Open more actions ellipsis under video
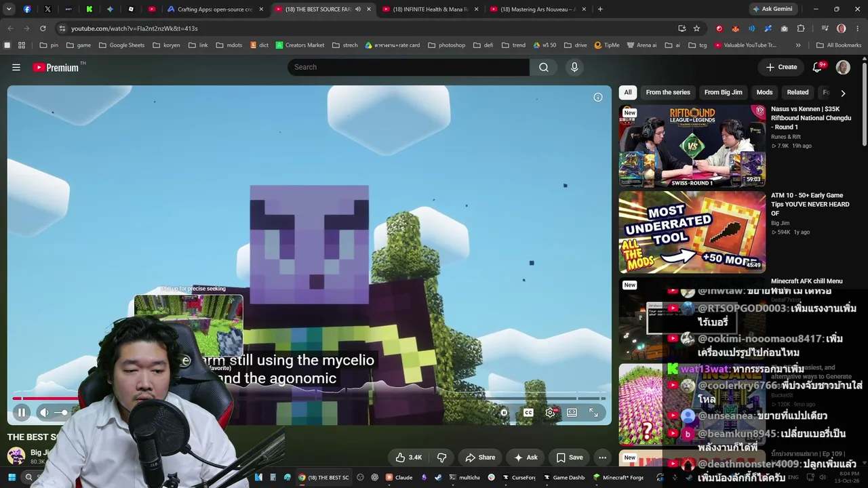The width and height of the screenshot is (868, 488). click(602, 457)
